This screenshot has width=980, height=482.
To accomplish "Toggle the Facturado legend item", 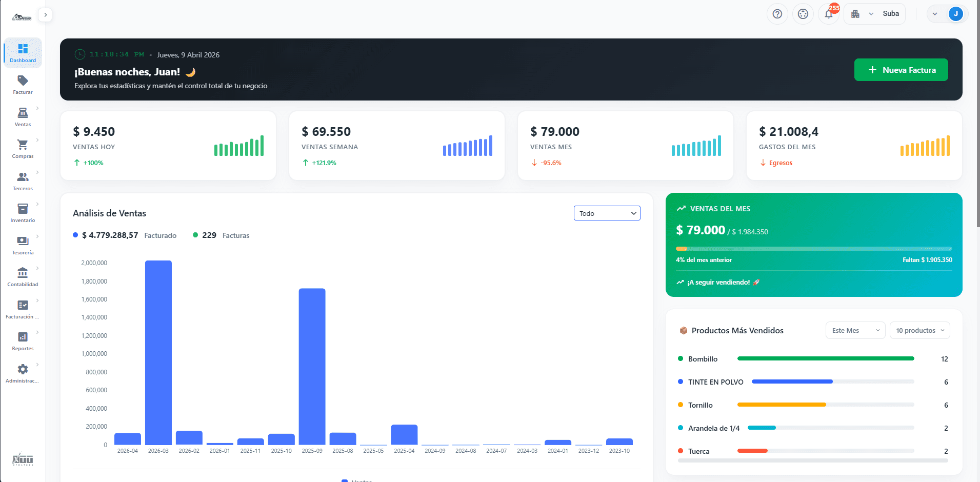I will point(125,235).
